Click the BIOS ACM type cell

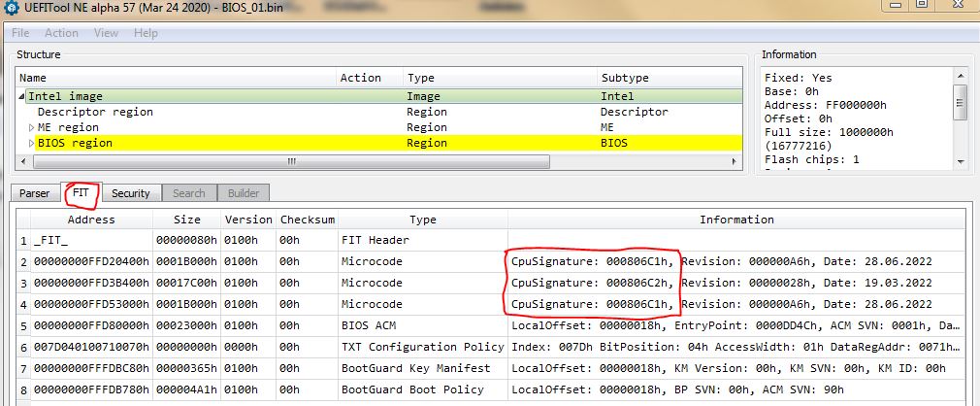point(422,325)
